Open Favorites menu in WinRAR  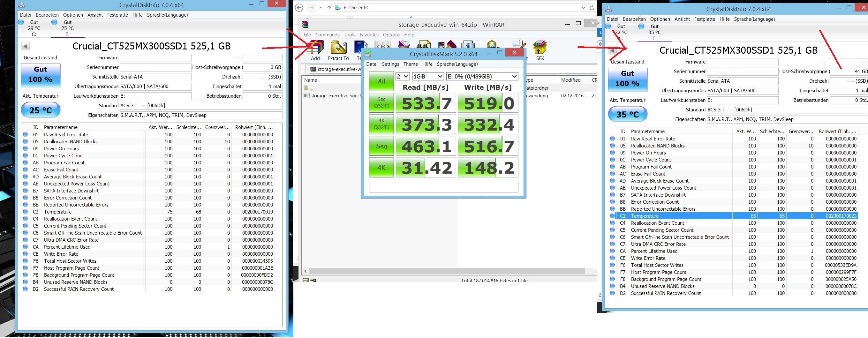pyautogui.click(x=369, y=35)
